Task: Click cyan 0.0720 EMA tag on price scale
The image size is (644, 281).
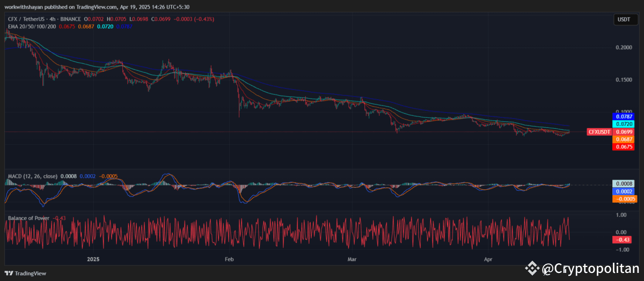Action: (x=623, y=124)
